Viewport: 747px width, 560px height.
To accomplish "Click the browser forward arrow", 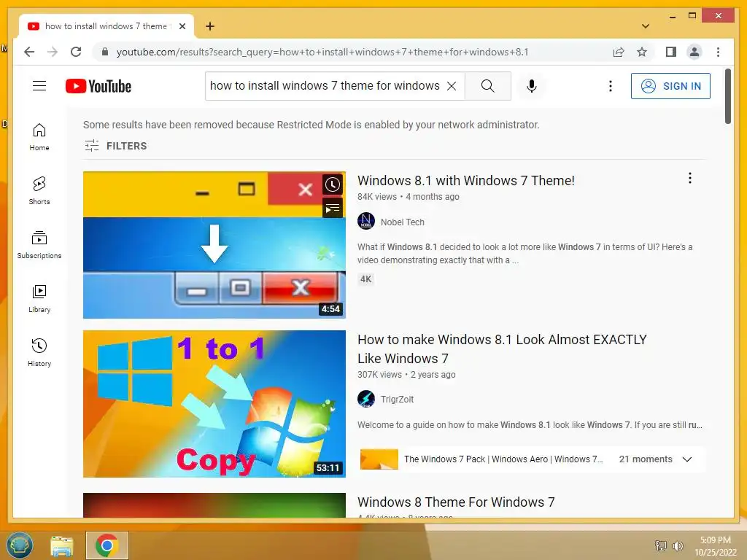I will 53,52.
